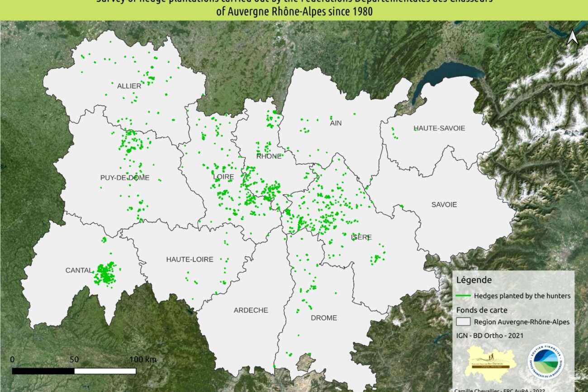Image resolution: width=588 pixels, height=392 pixels.
Task: Click the Légende heading
Action: click(474, 280)
